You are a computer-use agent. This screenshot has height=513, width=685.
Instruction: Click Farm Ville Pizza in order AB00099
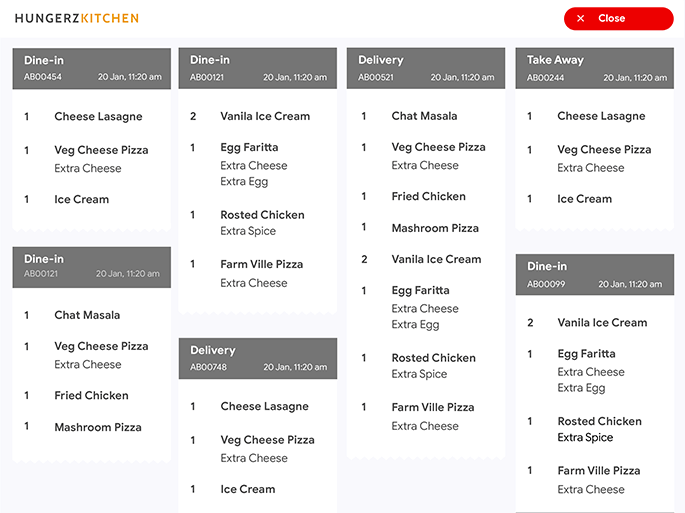599,471
